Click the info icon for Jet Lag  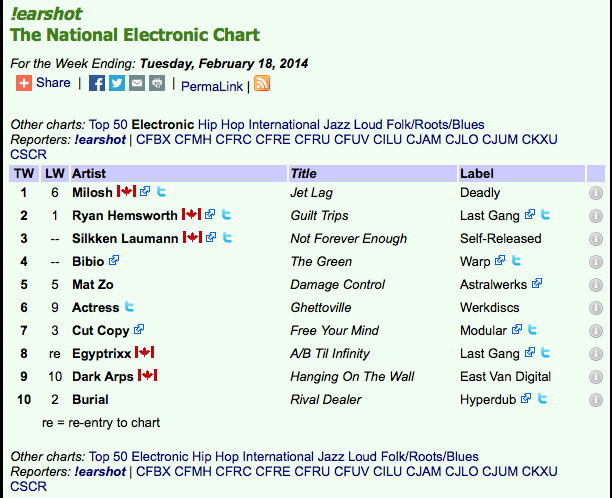click(596, 193)
